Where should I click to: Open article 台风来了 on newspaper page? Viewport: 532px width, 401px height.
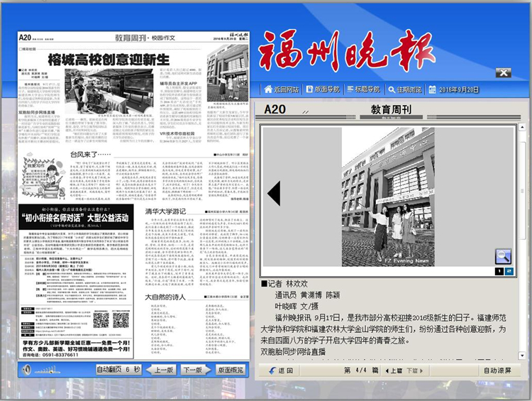[90, 155]
